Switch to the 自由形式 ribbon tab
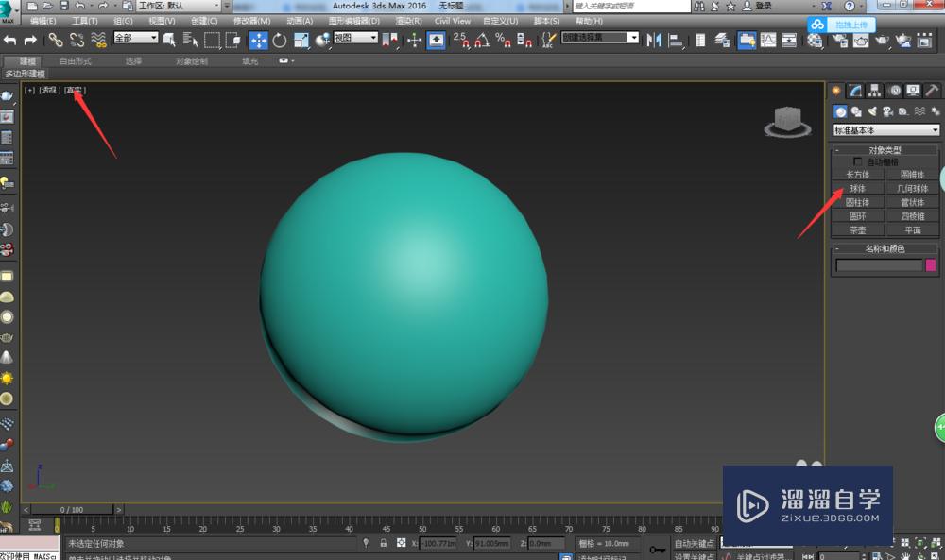This screenshot has height=560, width=945. (76, 61)
